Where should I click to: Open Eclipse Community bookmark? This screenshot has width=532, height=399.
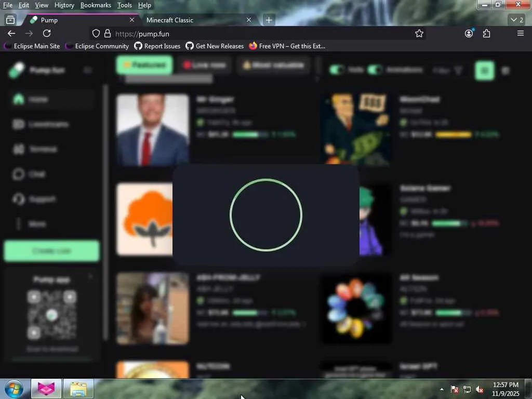point(97,46)
